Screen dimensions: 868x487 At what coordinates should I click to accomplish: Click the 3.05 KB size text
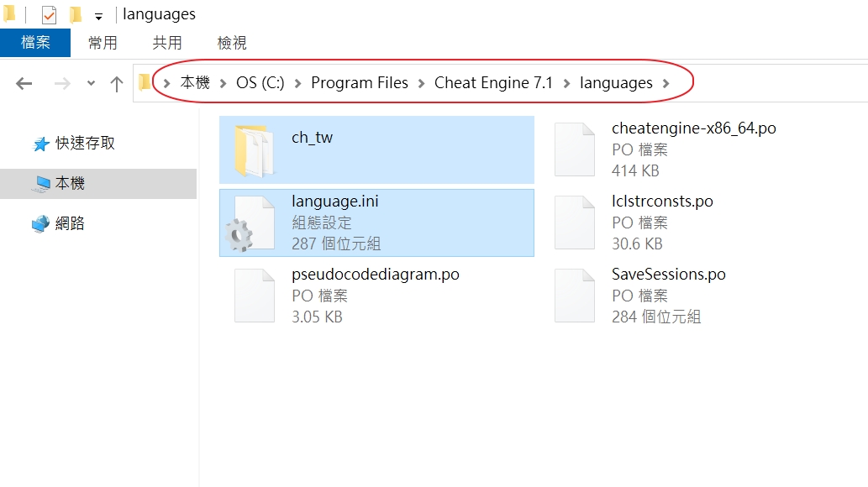[x=317, y=317]
